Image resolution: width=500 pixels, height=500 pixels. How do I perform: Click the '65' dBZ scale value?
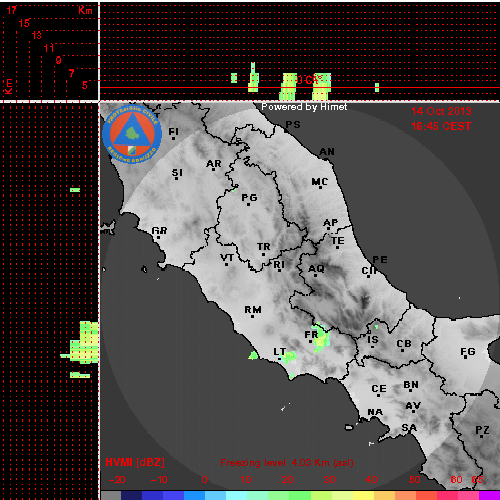477,480
